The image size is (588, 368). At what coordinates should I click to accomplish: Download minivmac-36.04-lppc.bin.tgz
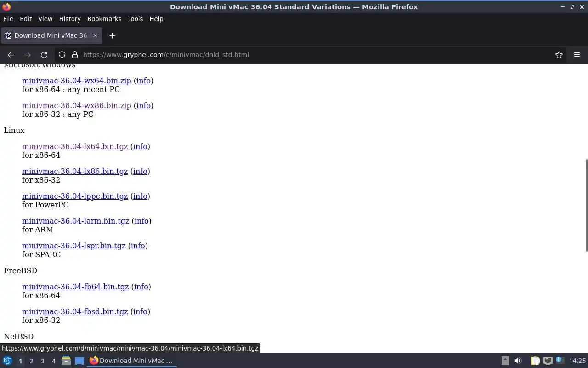click(x=75, y=196)
